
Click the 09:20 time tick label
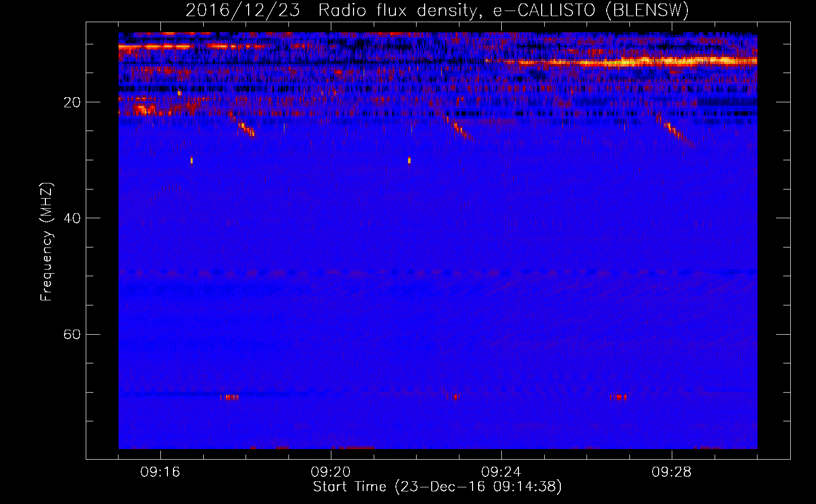pyautogui.click(x=331, y=472)
